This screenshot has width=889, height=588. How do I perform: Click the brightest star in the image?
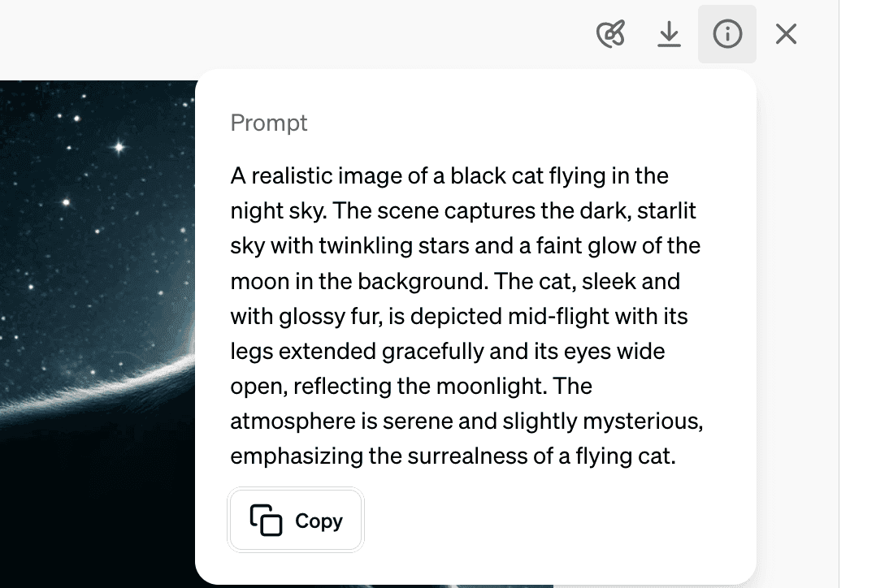point(119,147)
